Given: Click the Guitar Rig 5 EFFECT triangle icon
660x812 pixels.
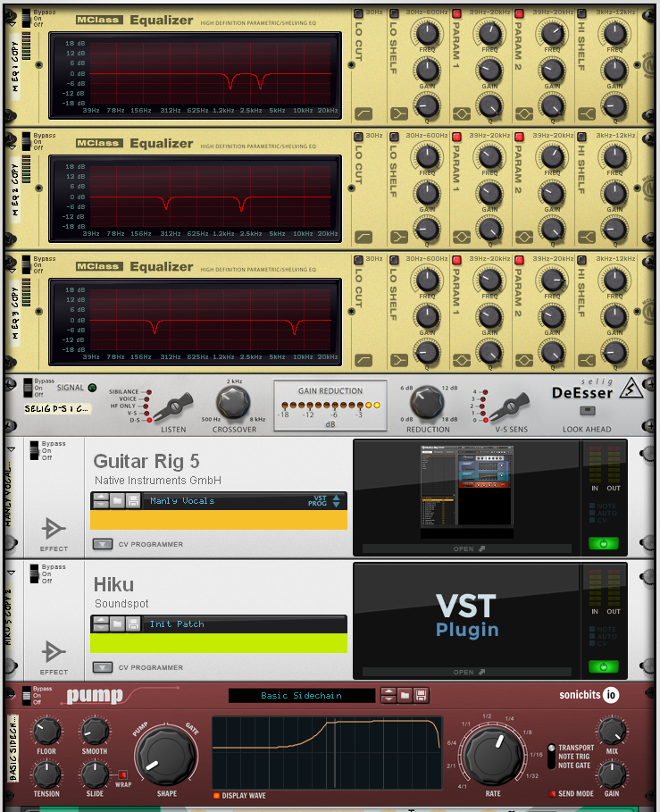Looking at the screenshot, I should (x=54, y=528).
